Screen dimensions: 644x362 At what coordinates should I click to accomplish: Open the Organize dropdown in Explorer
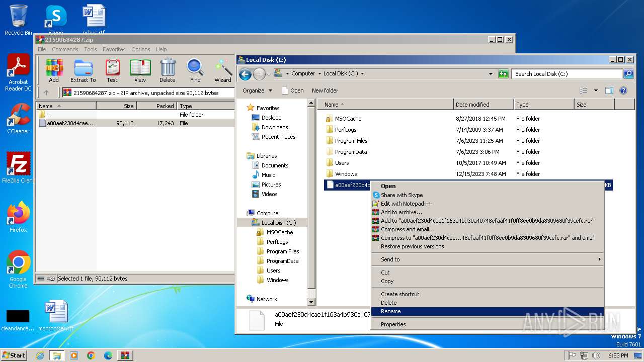coord(257,90)
